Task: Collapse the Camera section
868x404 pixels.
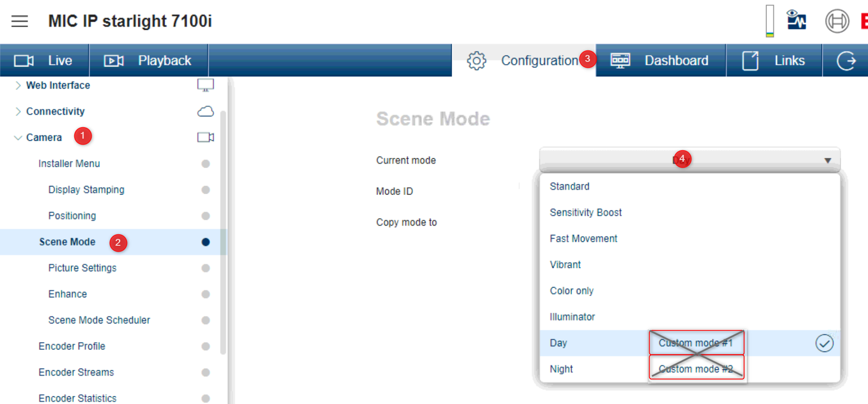Action: pyautogui.click(x=18, y=138)
